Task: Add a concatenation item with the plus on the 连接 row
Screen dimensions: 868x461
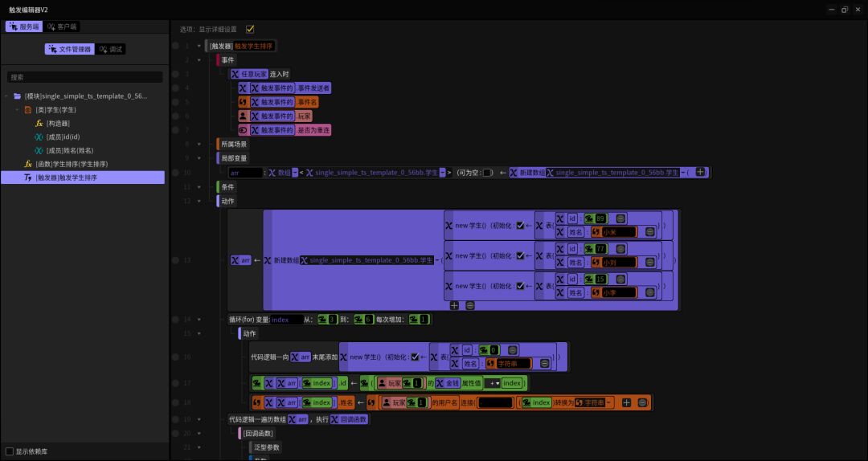Action: tap(626, 403)
